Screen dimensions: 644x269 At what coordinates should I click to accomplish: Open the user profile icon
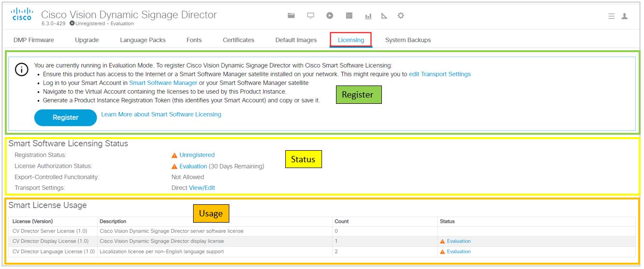[625, 16]
